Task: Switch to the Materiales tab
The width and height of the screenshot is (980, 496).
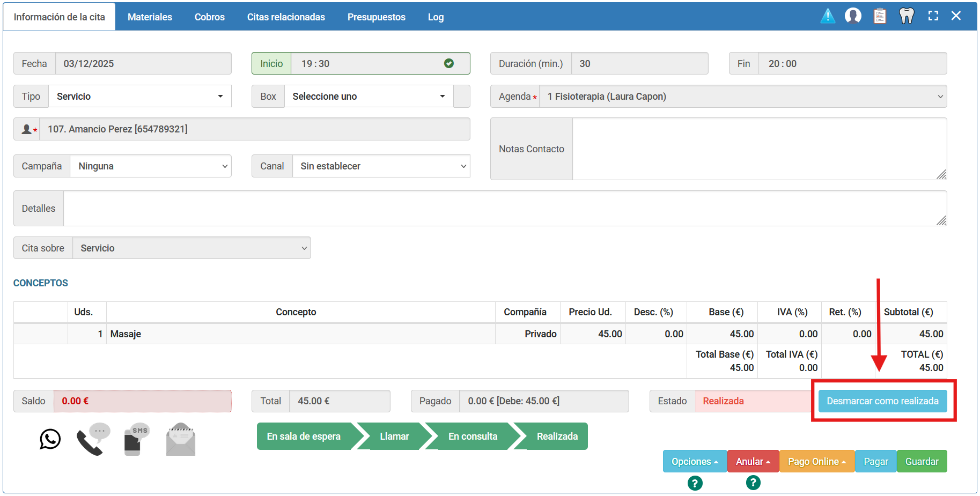Action: click(150, 17)
